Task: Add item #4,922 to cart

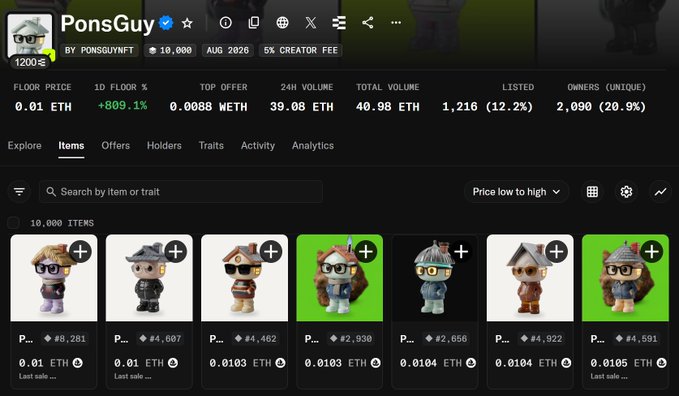Action: click(556, 251)
